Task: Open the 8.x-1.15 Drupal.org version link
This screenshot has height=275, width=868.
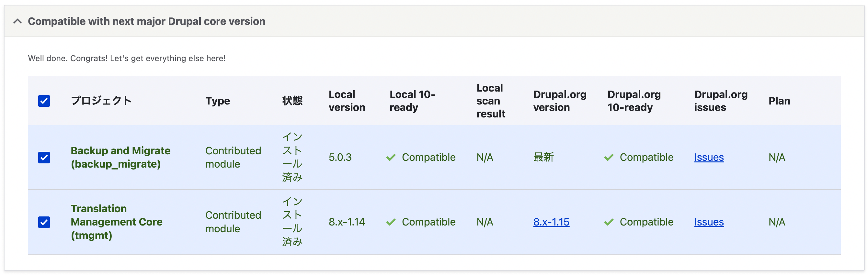Action: 551,222
